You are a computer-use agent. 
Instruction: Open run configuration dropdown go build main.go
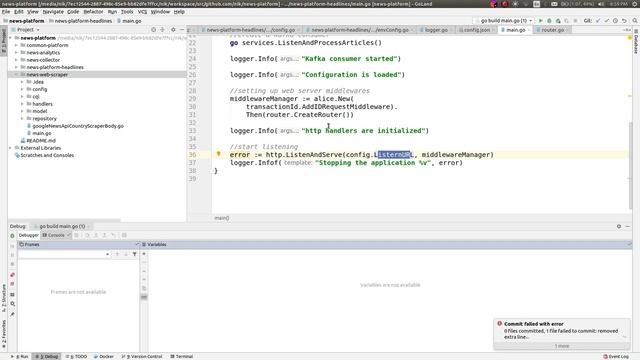(x=504, y=20)
